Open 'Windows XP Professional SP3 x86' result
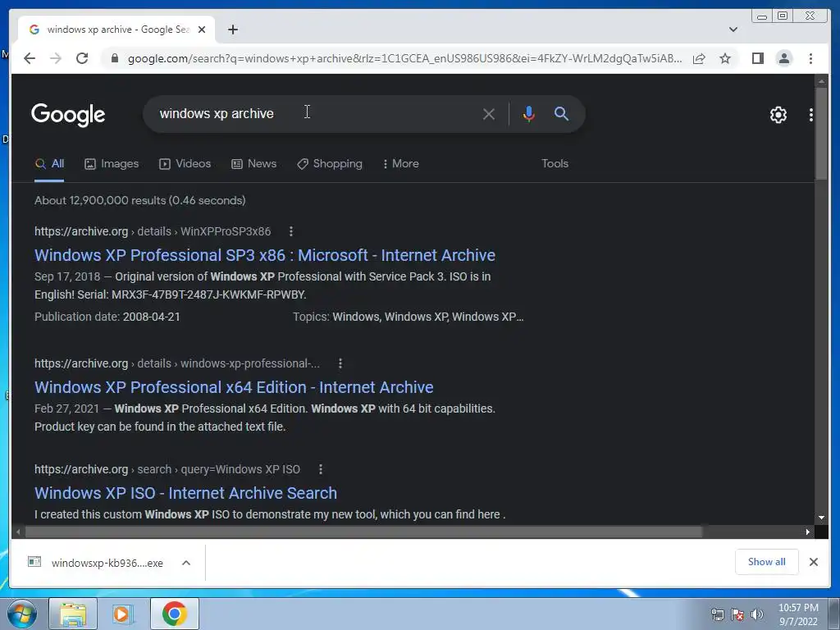The image size is (840, 630). (265, 255)
